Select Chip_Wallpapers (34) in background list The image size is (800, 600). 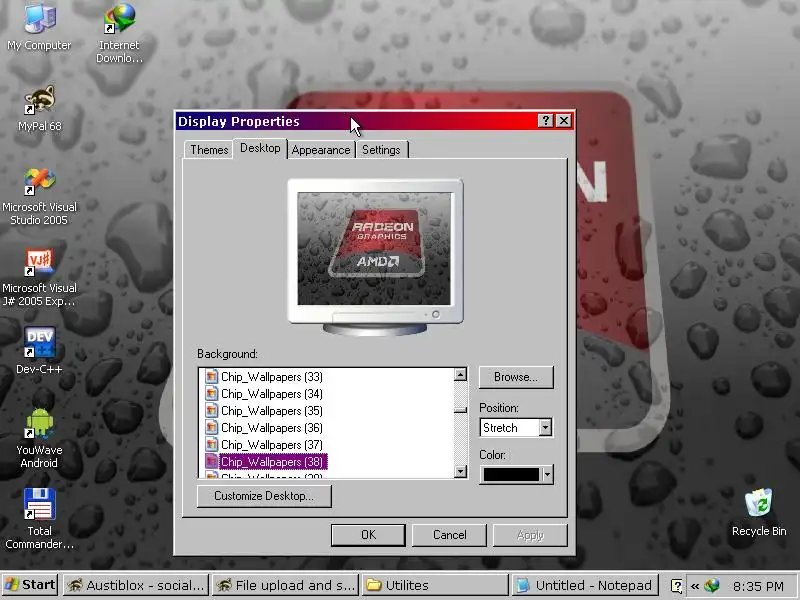[271, 393]
